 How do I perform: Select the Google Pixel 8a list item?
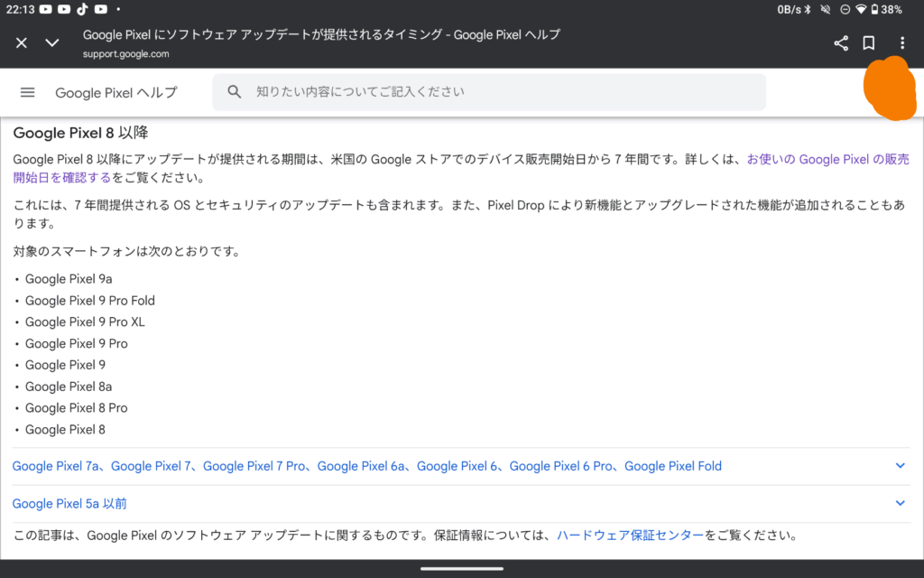(69, 387)
